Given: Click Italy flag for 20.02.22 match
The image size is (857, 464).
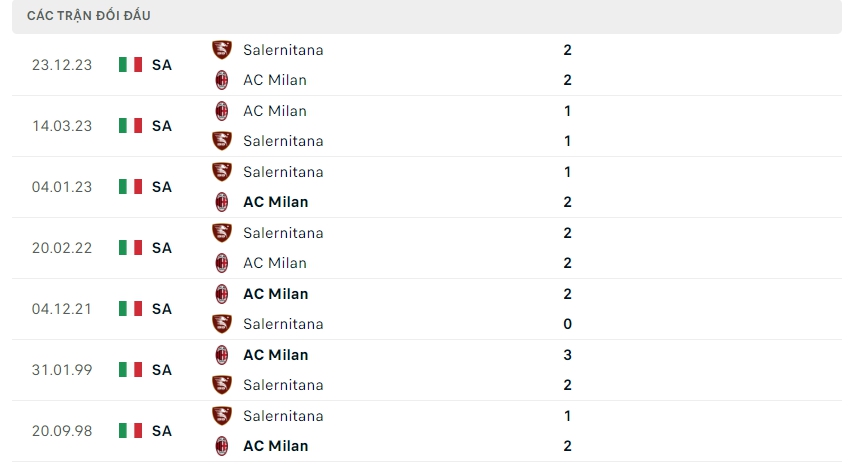Looking at the screenshot, I should pyautogui.click(x=130, y=248).
